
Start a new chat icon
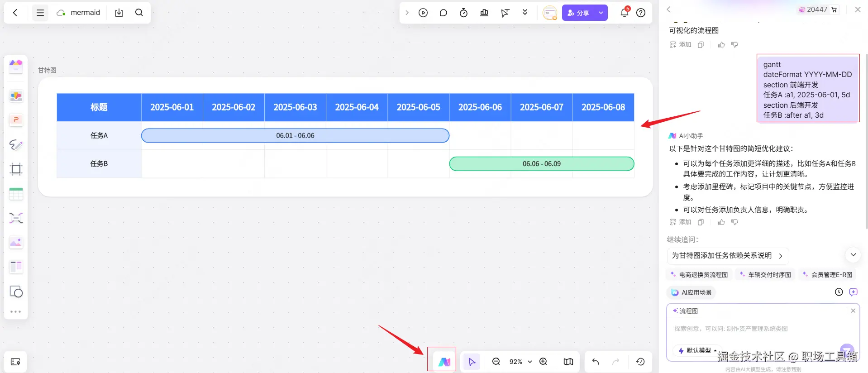point(854,292)
